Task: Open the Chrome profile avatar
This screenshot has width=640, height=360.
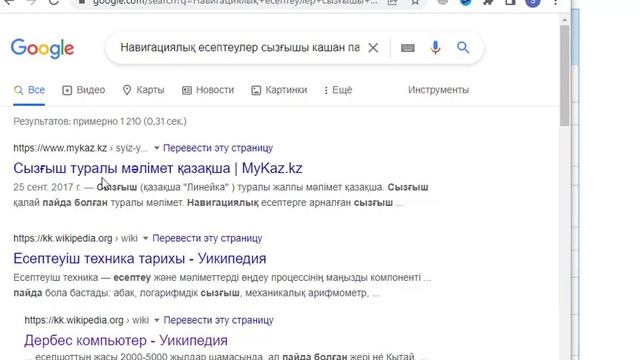Action: point(533,2)
